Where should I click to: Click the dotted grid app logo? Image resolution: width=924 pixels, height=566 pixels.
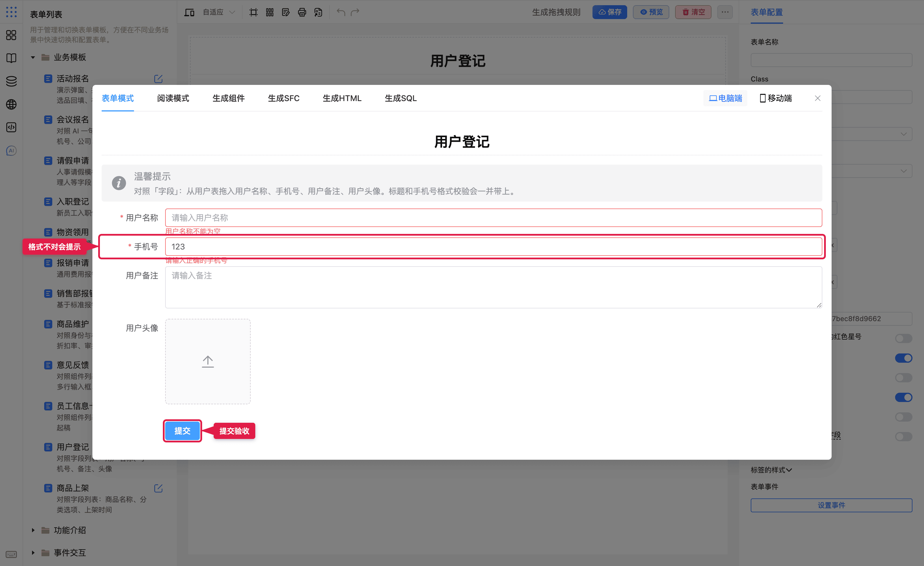[11, 12]
